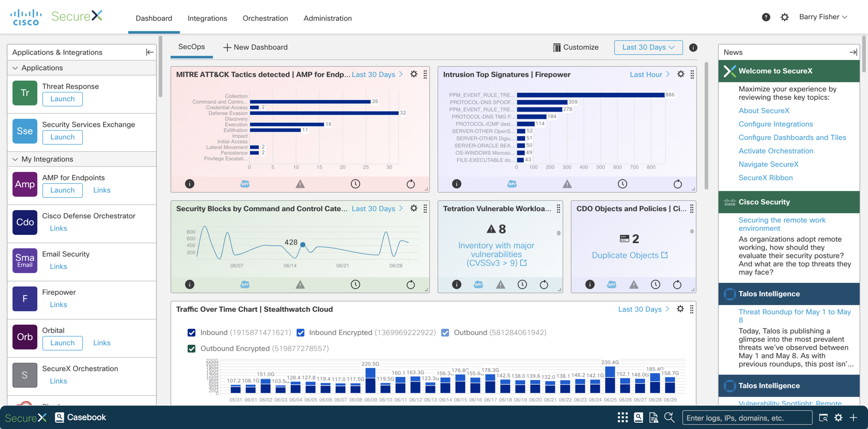
Task: Open Security Blocks tile settings gear
Action: tap(414, 209)
